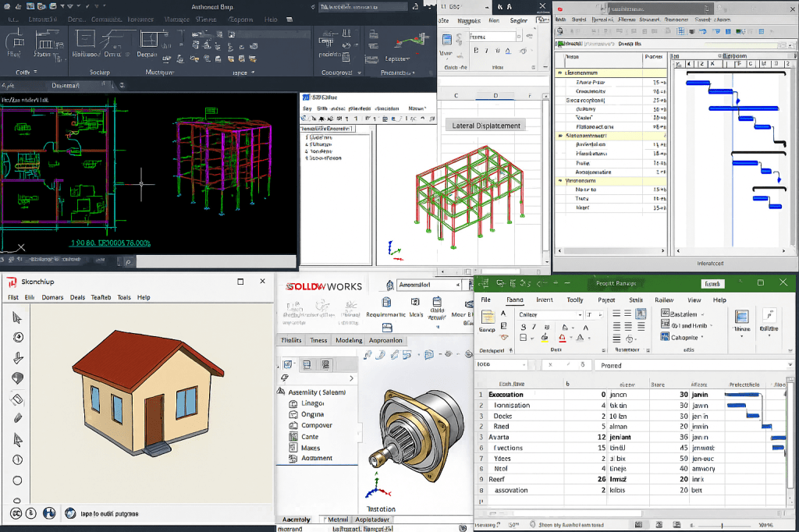Expand the chevron arrow above Assembly tree
Viewport: 799px width, 532px height.
[351, 378]
